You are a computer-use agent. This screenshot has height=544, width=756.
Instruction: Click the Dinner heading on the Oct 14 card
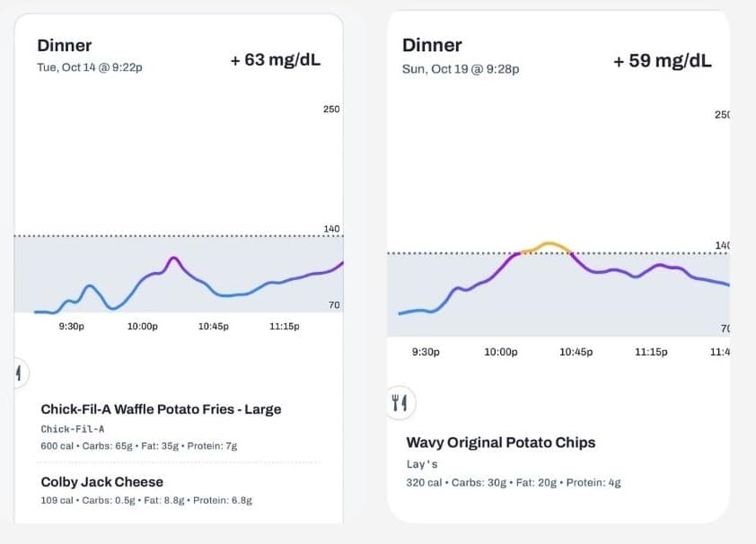click(63, 46)
